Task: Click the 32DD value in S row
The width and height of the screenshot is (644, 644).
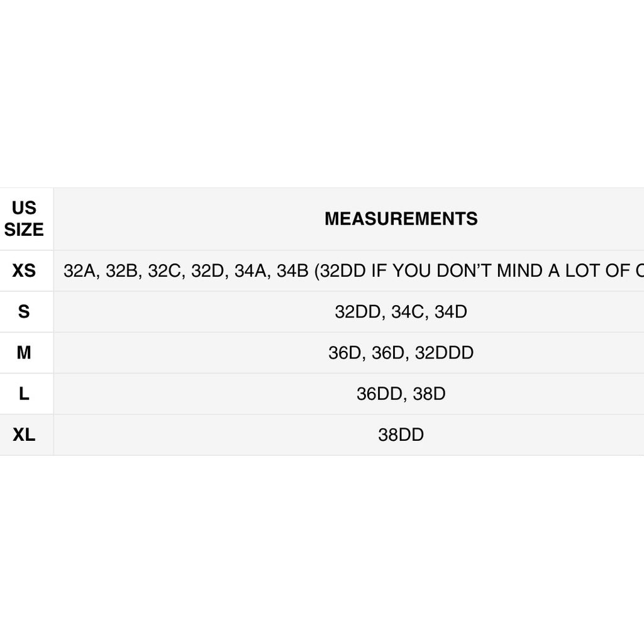Action: click(358, 312)
